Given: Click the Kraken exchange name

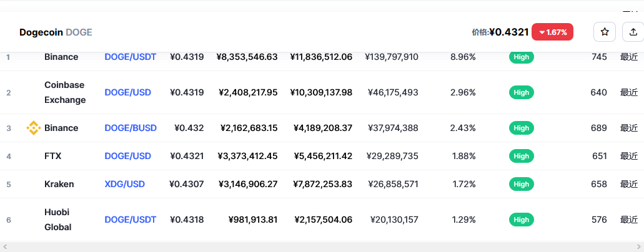Looking at the screenshot, I should coord(59,184).
